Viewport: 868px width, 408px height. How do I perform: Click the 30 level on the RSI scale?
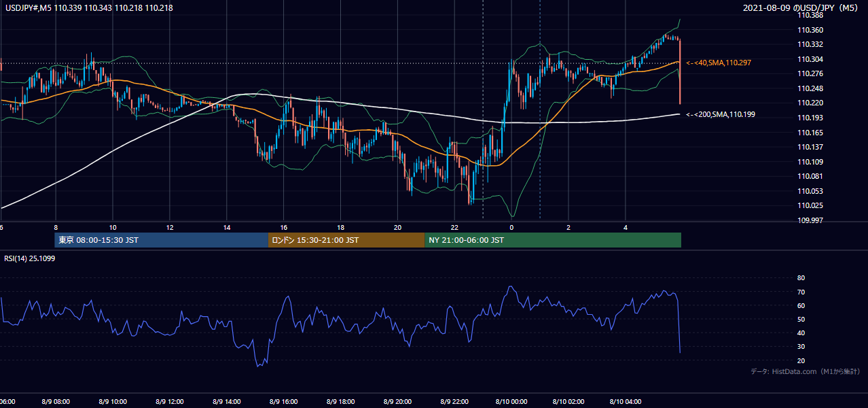[x=801, y=347]
